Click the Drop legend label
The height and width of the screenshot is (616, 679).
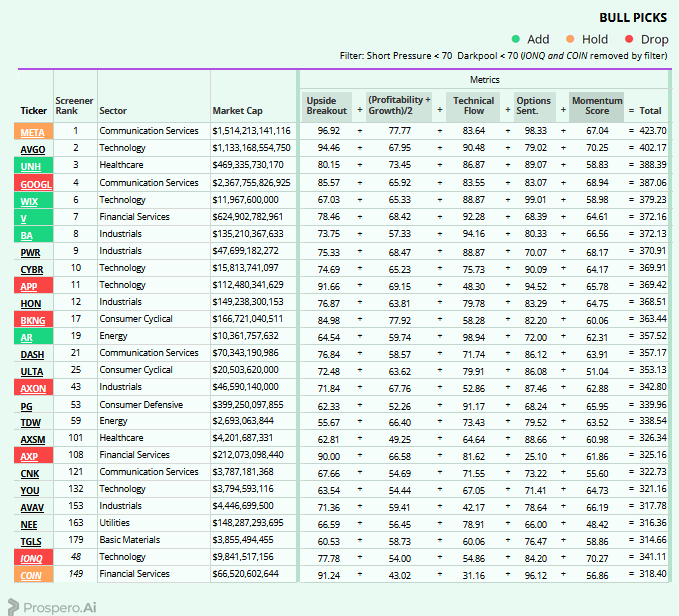[x=654, y=39]
